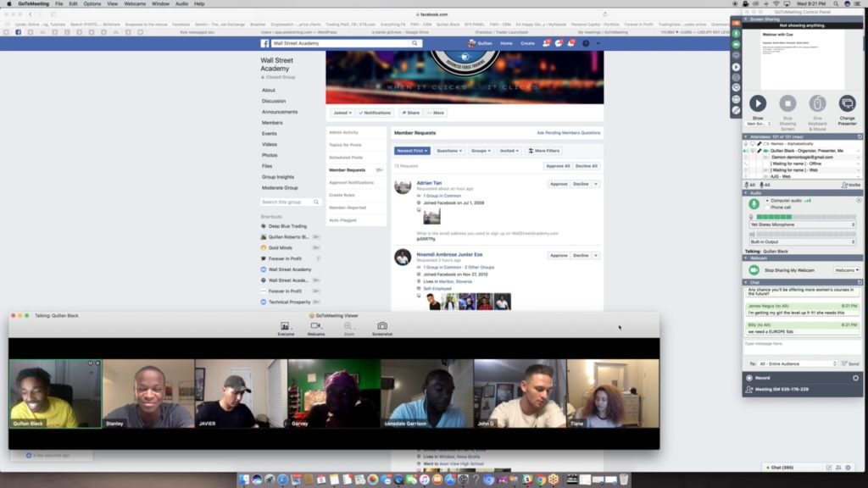Click the Facebook search magnifier icon
The image size is (868, 488).
tap(415, 43)
